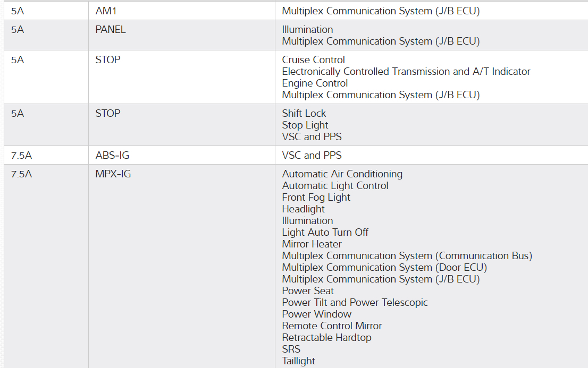Click the Automatic Light Control line
This screenshot has width=588, height=368.
(335, 185)
